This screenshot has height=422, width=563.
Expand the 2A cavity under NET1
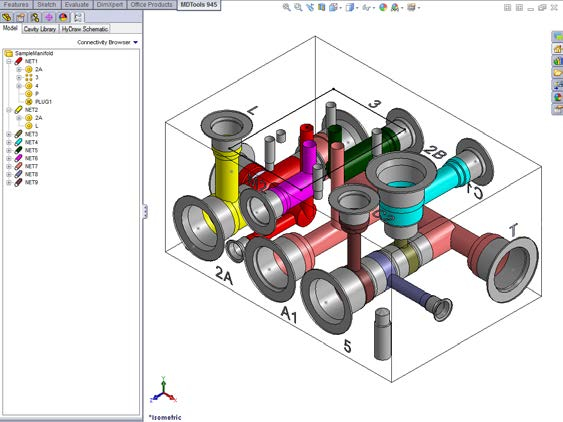(19, 69)
